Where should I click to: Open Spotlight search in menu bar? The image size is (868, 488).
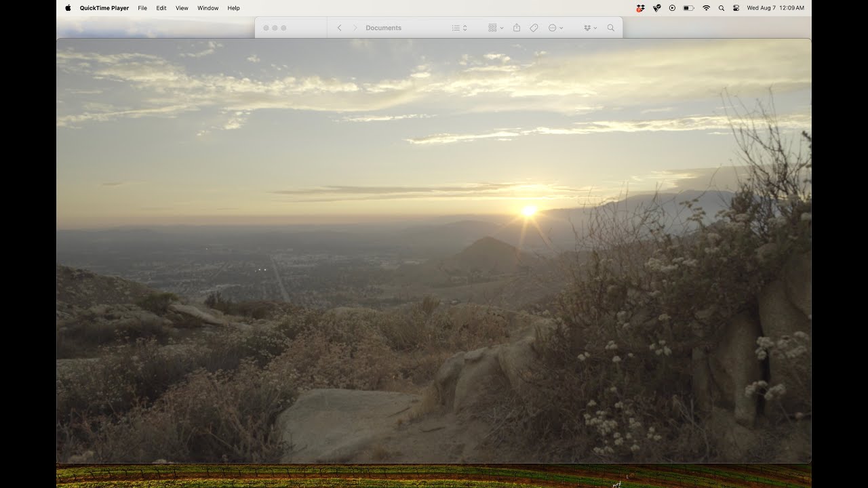(x=722, y=8)
